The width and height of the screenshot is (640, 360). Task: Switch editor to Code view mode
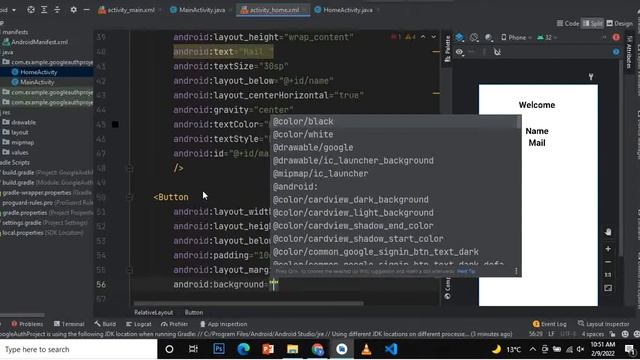(x=568, y=24)
